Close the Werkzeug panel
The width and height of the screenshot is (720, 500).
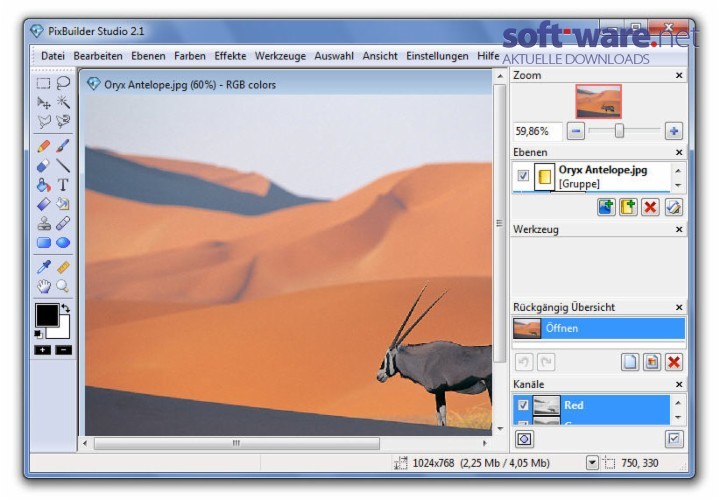tap(679, 229)
